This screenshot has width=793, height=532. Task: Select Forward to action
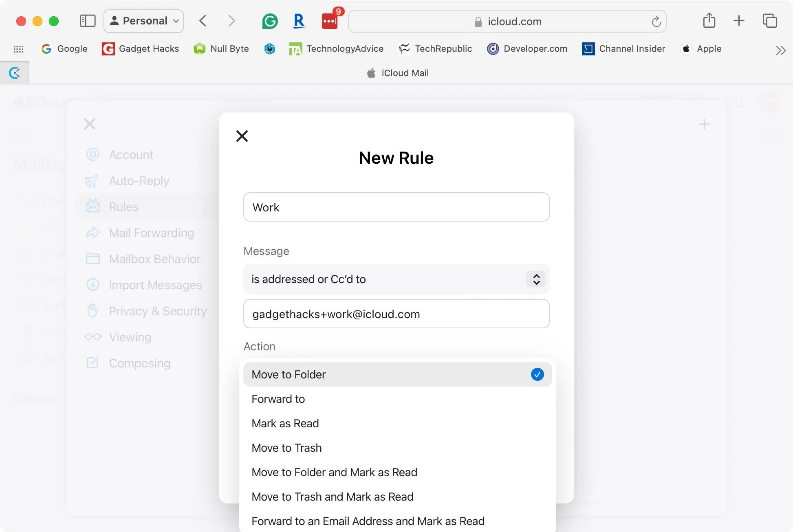tap(397, 399)
